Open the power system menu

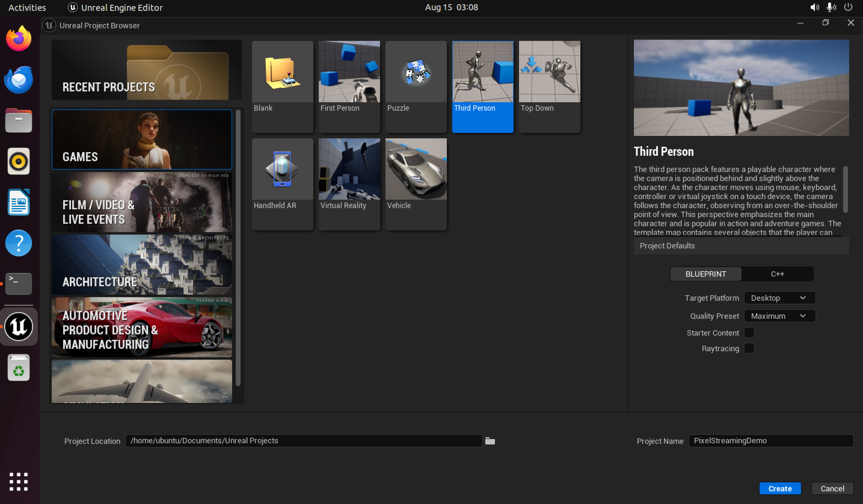848,7
